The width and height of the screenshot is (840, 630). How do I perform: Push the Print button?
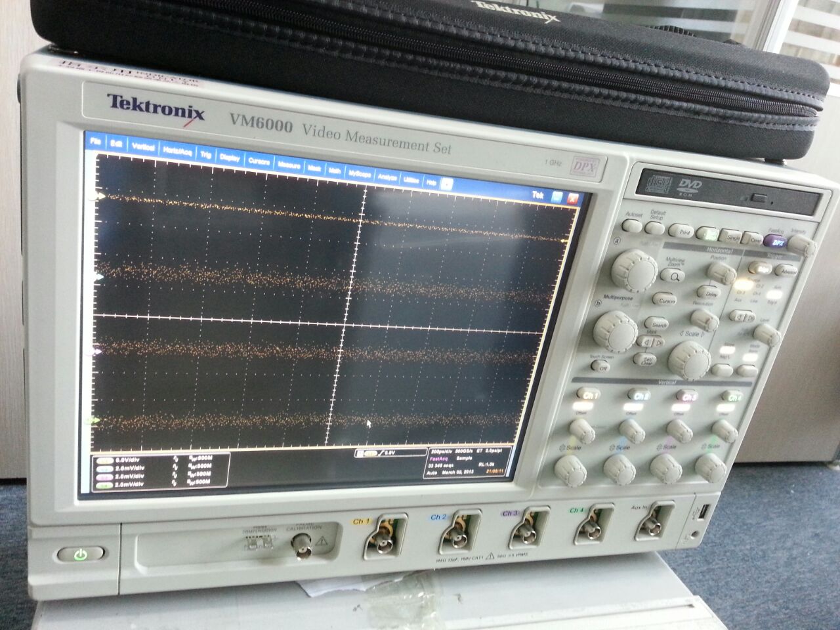[x=682, y=231]
